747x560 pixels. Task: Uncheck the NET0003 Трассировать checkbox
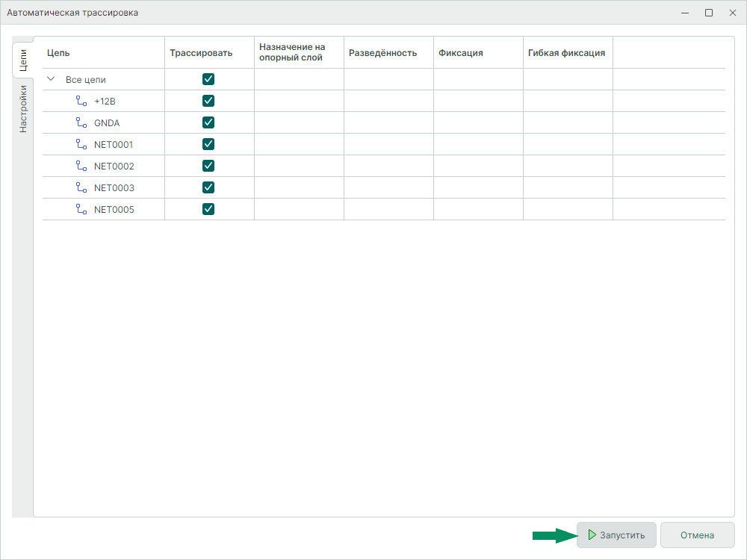208,187
